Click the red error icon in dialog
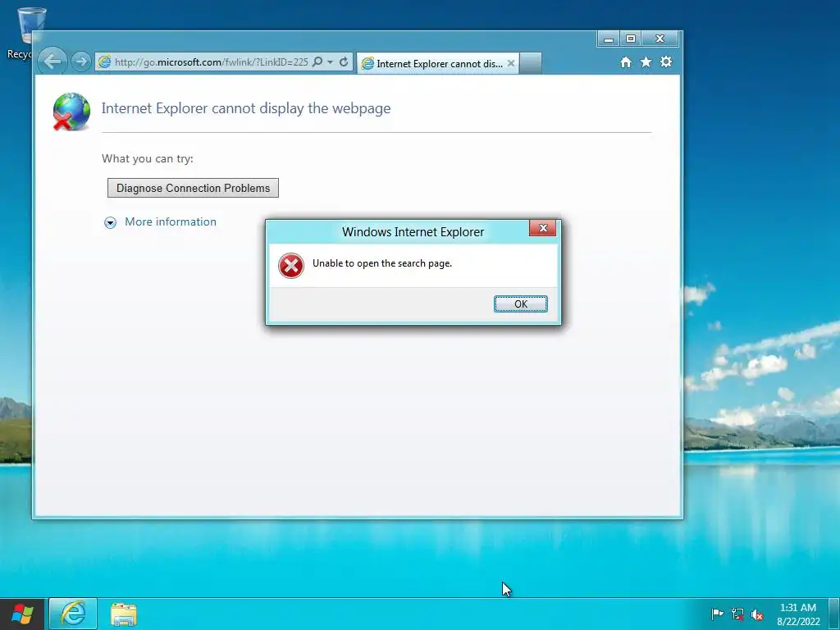 (291, 266)
